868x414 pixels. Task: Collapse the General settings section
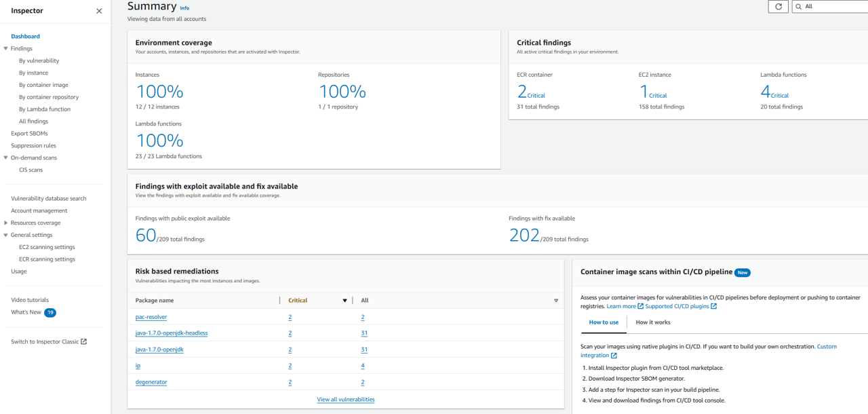(x=5, y=235)
